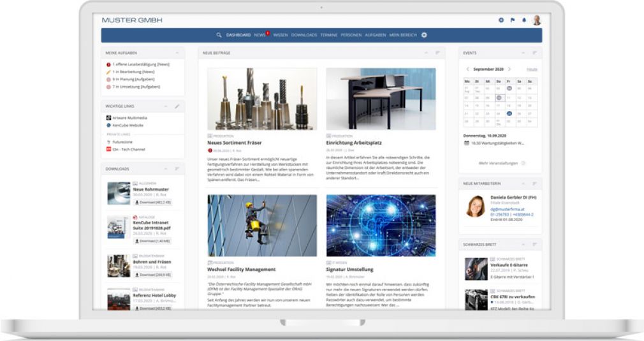The width and height of the screenshot is (644, 341).
Task: Open the reception desk article image
Action: [x=381, y=99]
